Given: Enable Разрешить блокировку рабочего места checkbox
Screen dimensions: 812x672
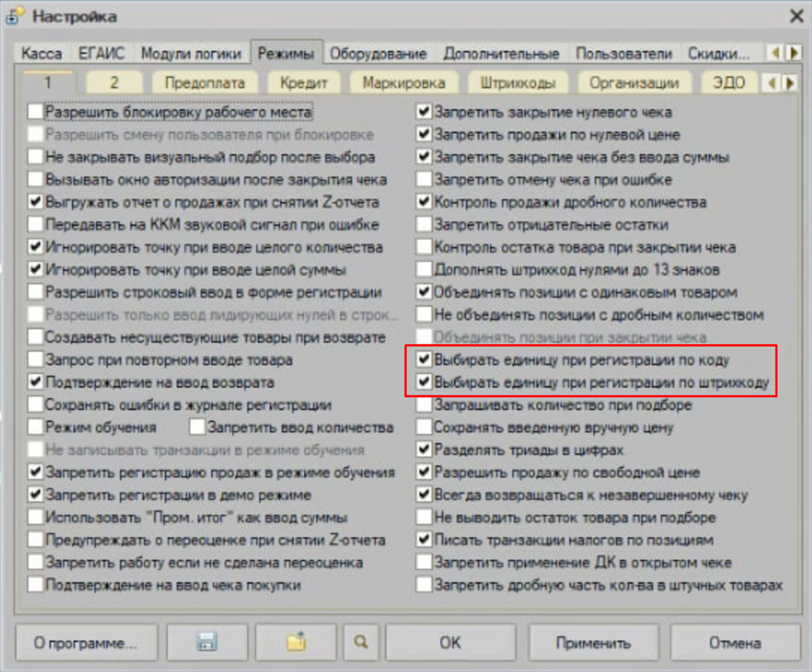Looking at the screenshot, I should [x=35, y=112].
